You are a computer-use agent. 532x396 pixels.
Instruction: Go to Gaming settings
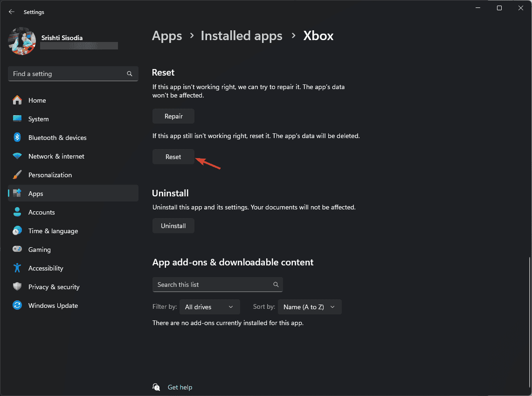coord(73,250)
